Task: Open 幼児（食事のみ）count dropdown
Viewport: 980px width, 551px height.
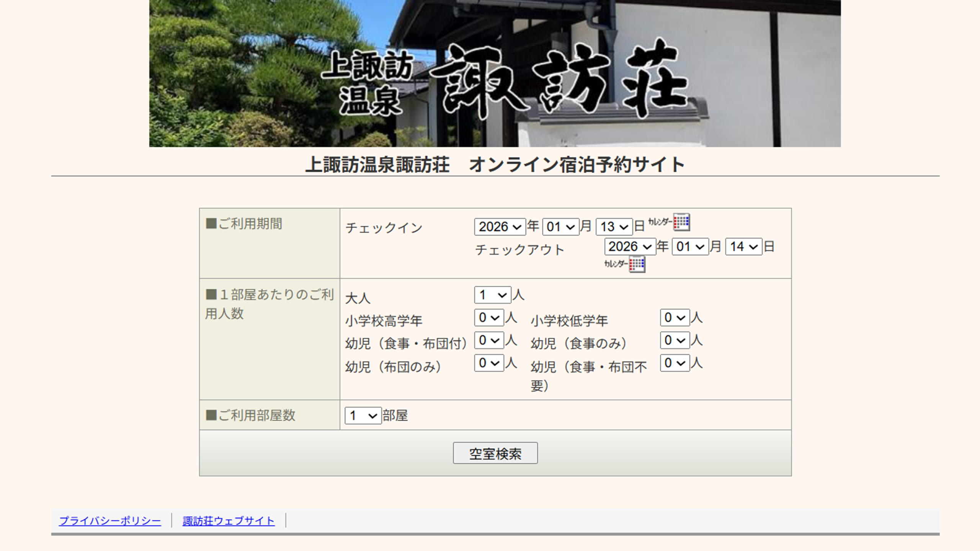Action: pyautogui.click(x=675, y=340)
